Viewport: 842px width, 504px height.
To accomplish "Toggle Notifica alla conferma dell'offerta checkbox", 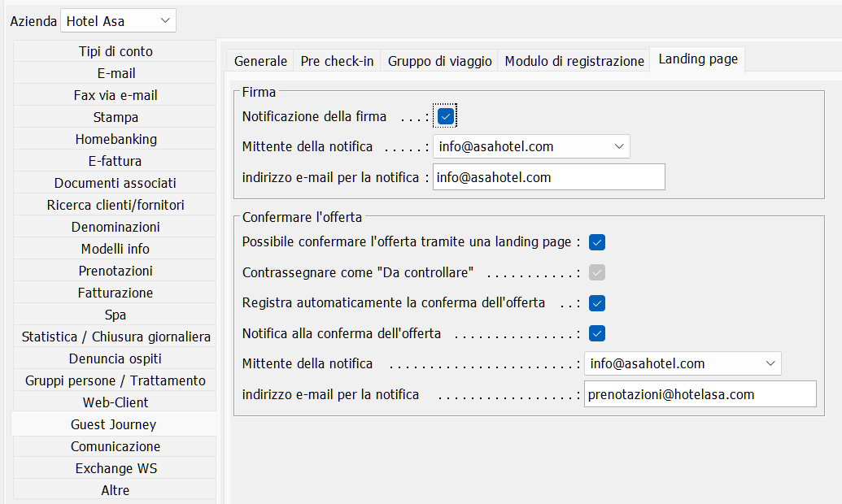I will (x=597, y=333).
